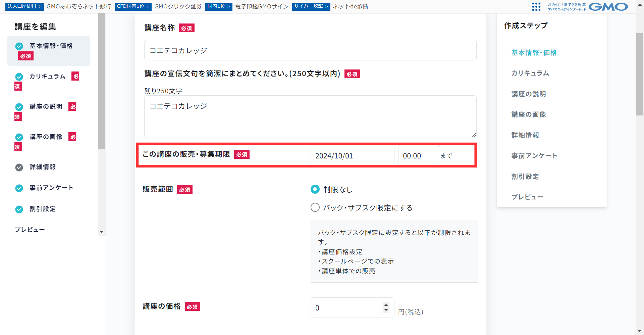Click sidebar scroll-down arrow
This screenshot has height=335, width=644.
pos(102,232)
